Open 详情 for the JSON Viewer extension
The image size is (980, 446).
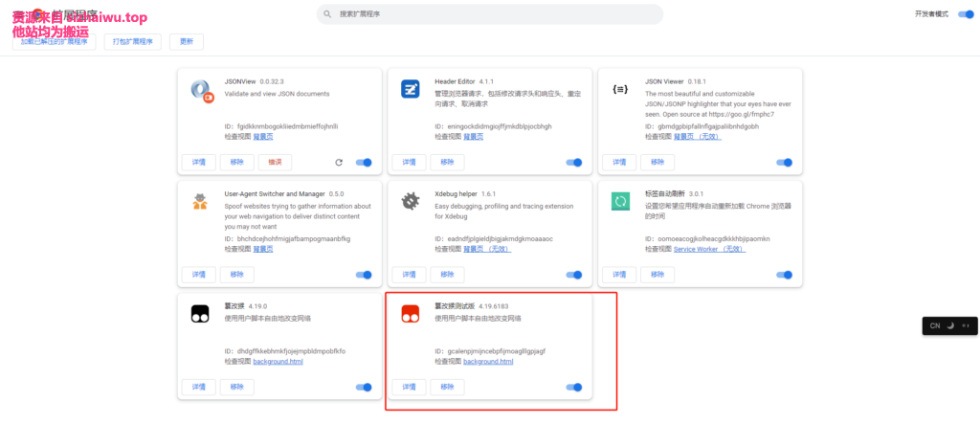619,163
